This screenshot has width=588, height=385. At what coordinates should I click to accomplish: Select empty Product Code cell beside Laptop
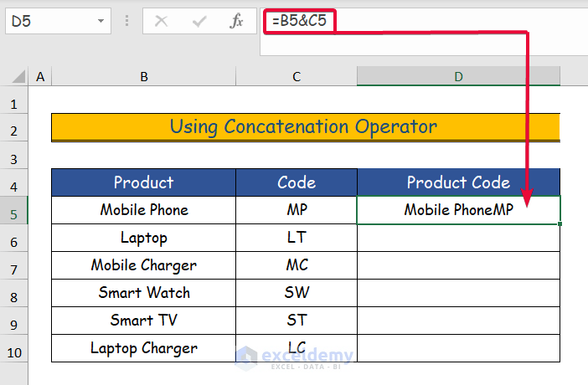458,238
